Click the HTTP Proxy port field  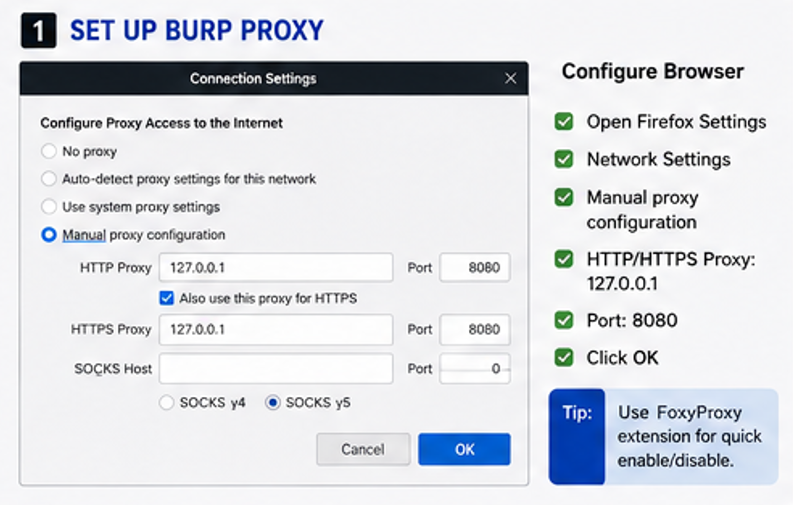(x=474, y=267)
